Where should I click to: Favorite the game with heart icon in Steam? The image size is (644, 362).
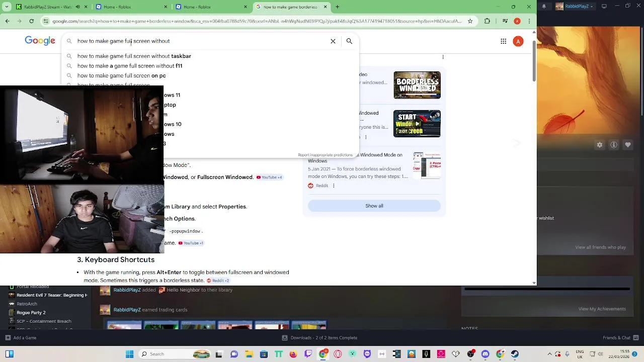[628, 145]
